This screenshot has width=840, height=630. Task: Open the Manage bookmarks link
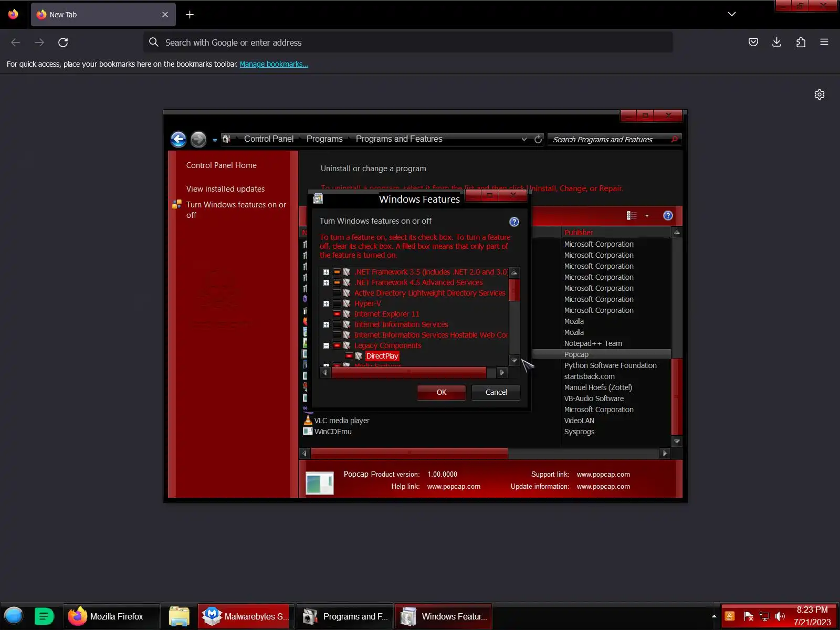point(274,64)
